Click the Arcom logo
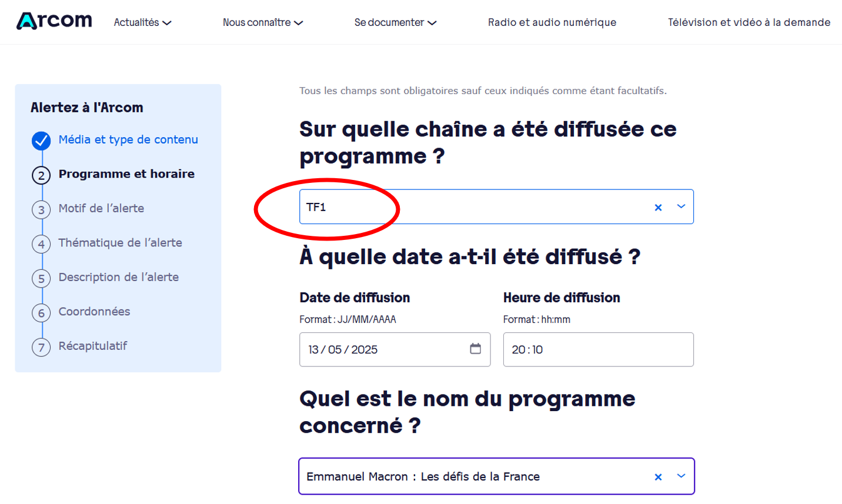The height and width of the screenshot is (504, 842). pos(54,21)
